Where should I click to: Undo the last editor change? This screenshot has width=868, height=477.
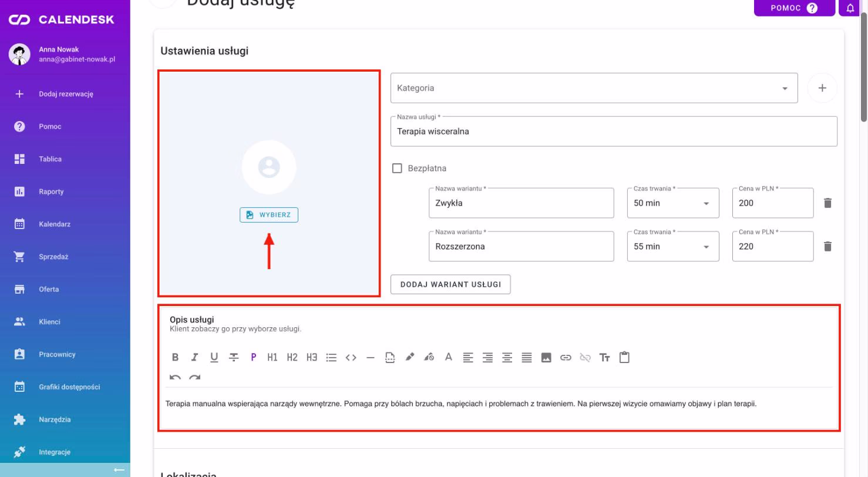coord(175,377)
